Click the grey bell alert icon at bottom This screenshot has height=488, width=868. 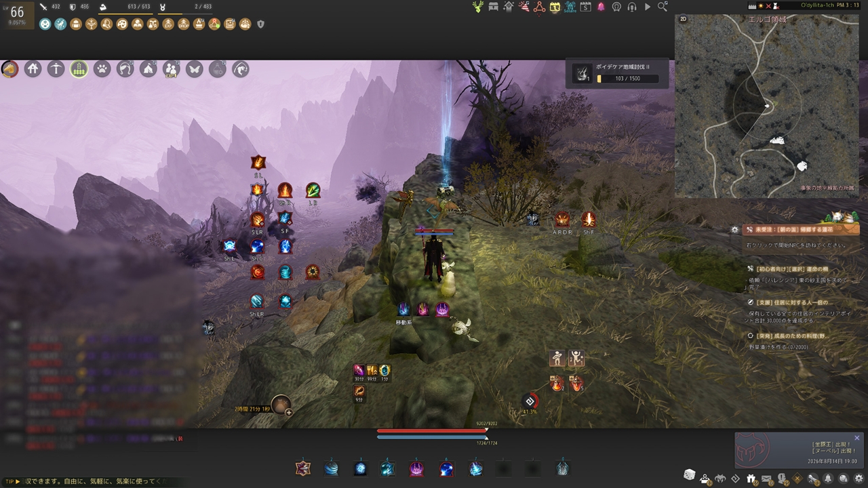pyautogui.click(x=828, y=479)
